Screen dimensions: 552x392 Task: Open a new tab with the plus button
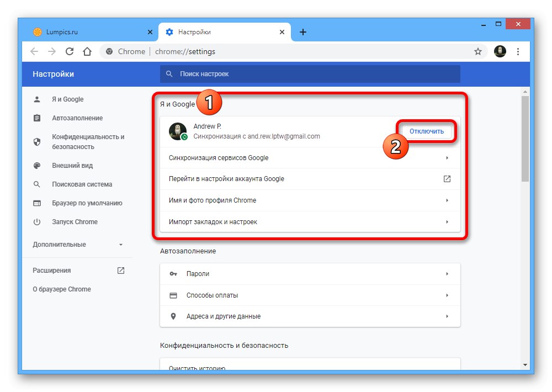(302, 32)
